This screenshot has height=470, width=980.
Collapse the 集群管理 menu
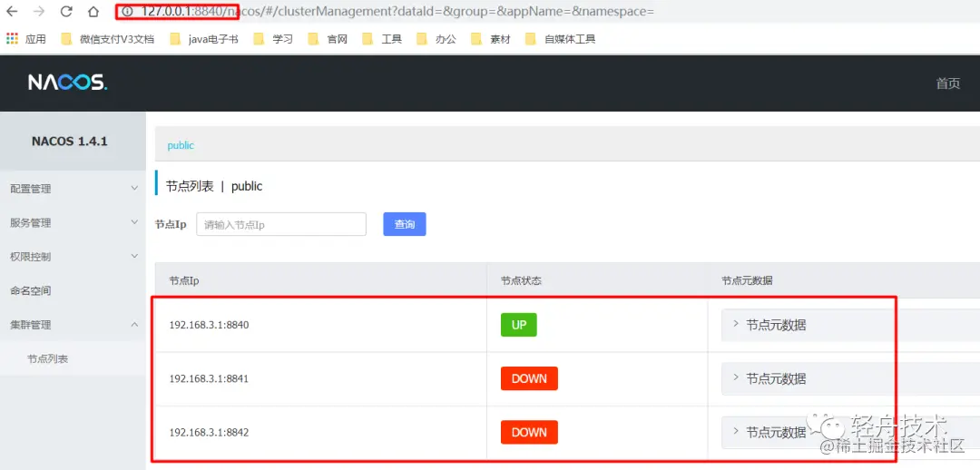click(73, 325)
